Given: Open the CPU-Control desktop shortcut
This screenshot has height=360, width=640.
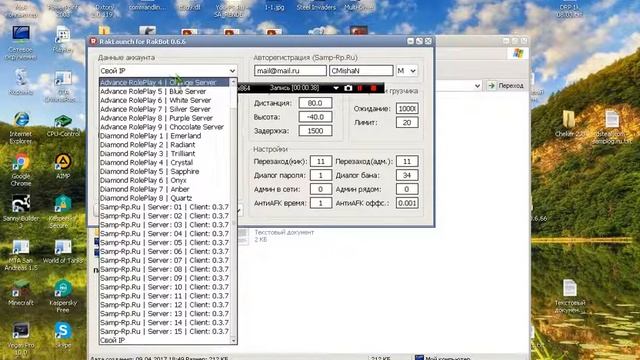Looking at the screenshot, I should click(x=63, y=126).
